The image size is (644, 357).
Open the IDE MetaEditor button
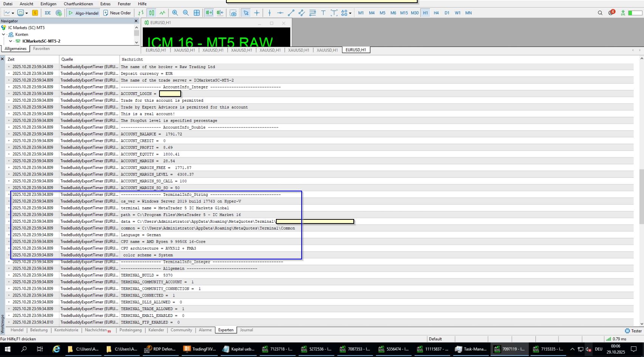coord(48,13)
